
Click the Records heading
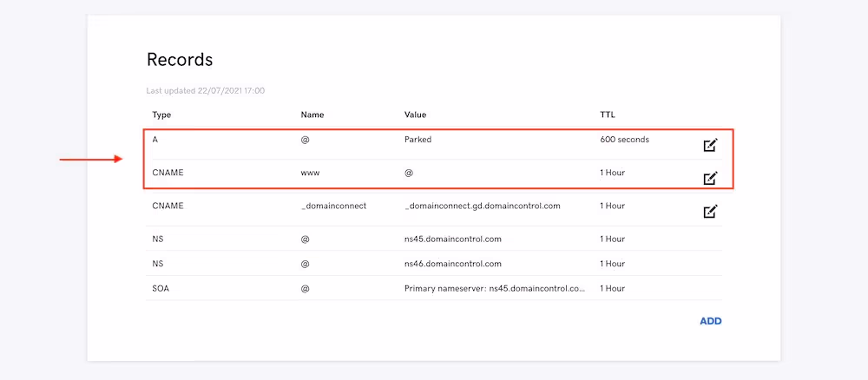(x=180, y=60)
